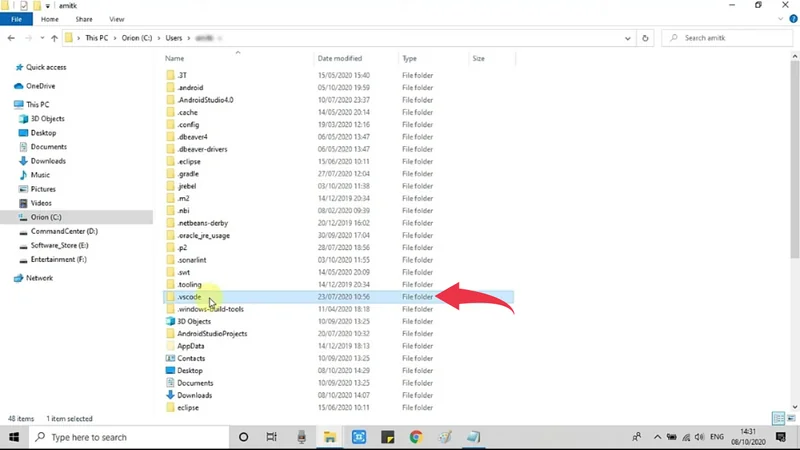Select the AndroidStudioProjects folder

(x=212, y=334)
